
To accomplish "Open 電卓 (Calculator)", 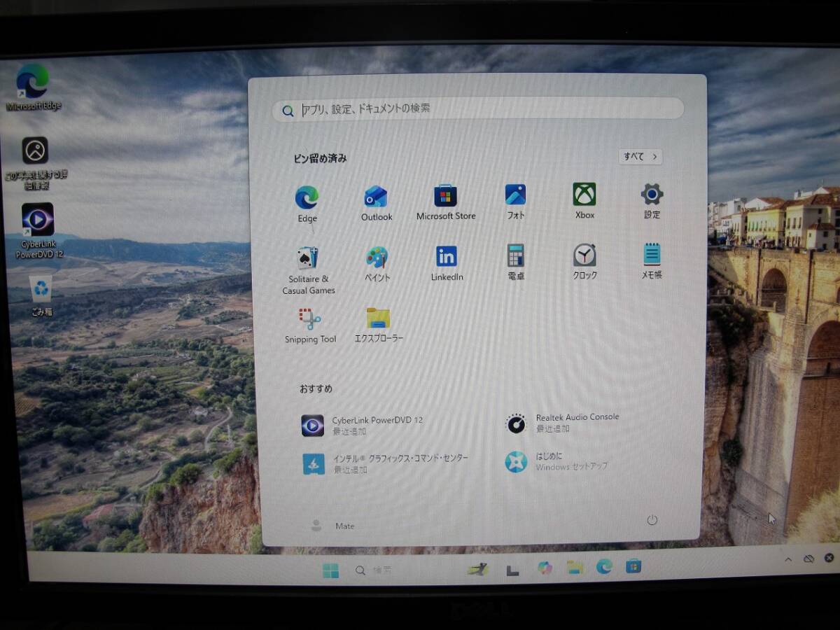I will pyautogui.click(x=516, y=262).
